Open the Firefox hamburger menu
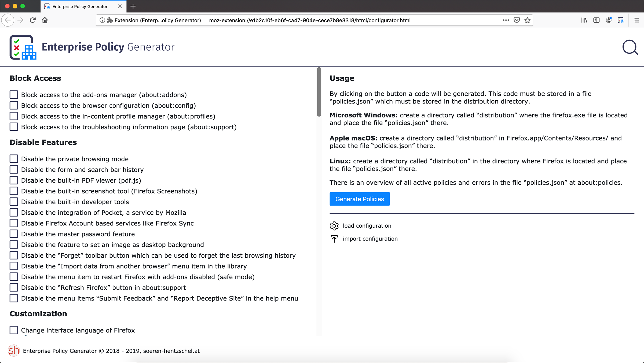This screenshot has width=644, height=363. click(636, 20)
